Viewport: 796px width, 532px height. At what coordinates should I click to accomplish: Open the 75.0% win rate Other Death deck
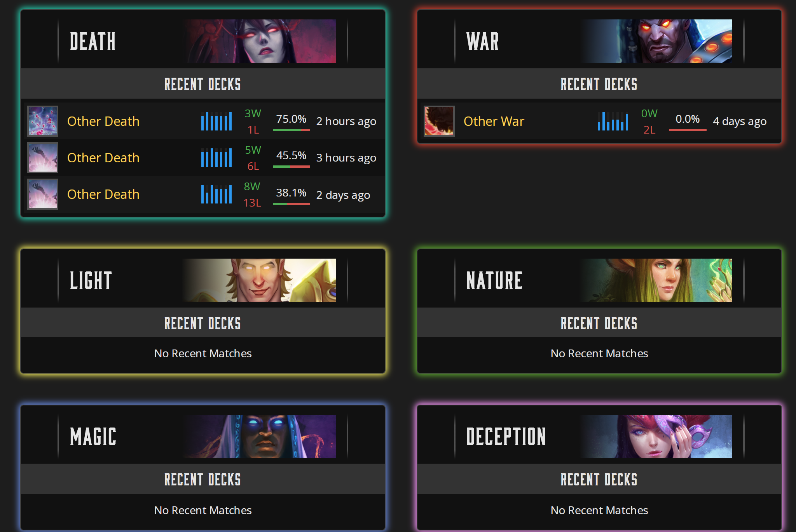click(x=103, y=121)
